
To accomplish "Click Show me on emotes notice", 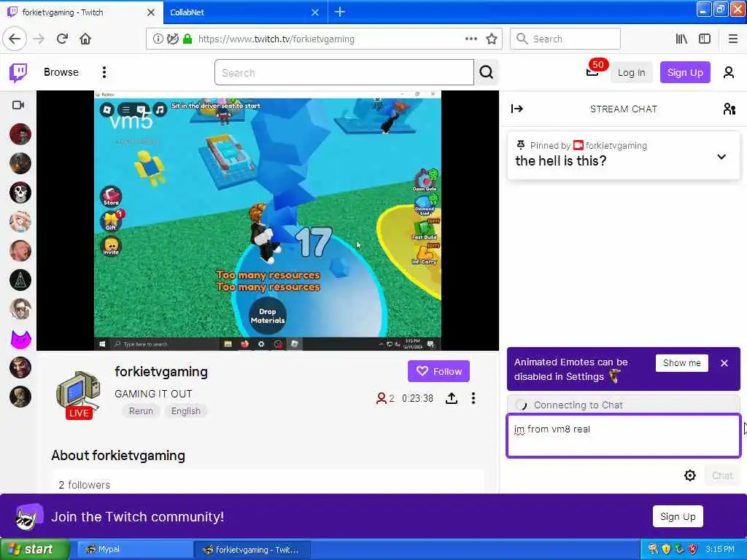I will (682, 363).
